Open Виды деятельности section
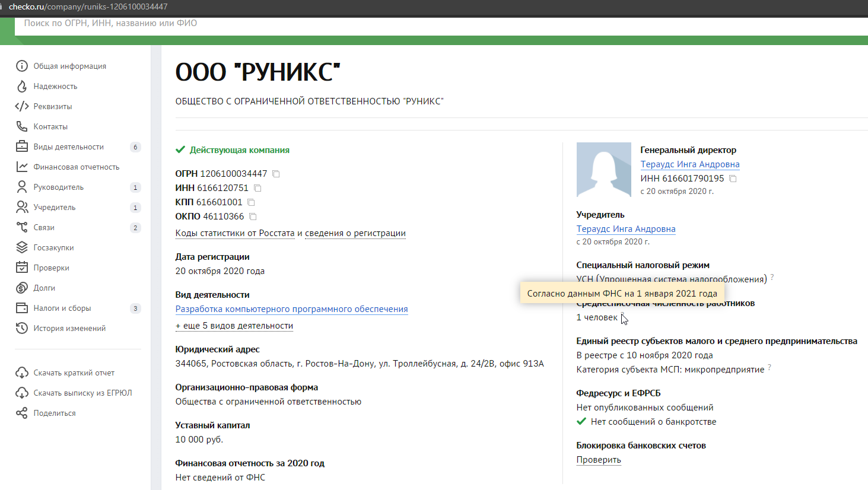The width and height of the screenshot is (868, 490). click(69, 147)
